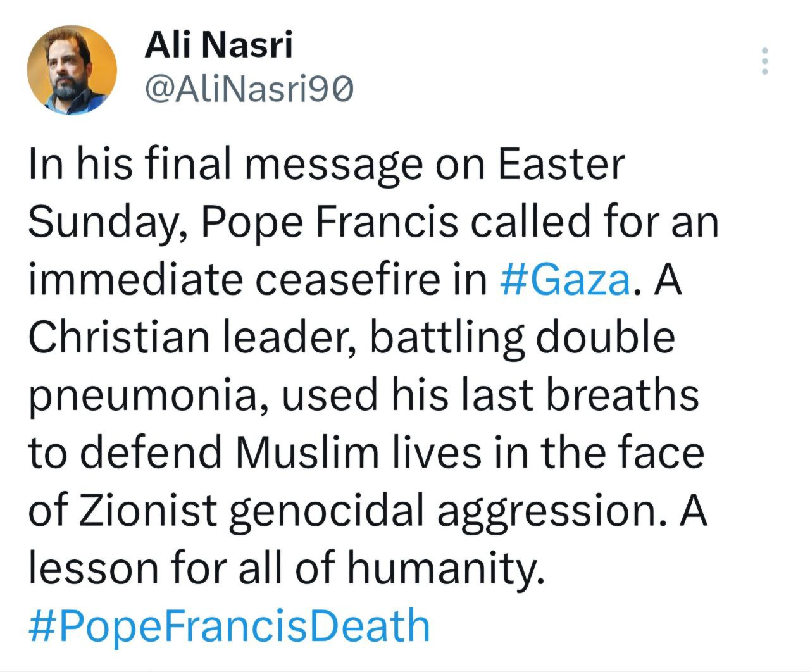Open the #PopeFrancisDeath hashtag

pyautogui.click(x=229, y=625)
